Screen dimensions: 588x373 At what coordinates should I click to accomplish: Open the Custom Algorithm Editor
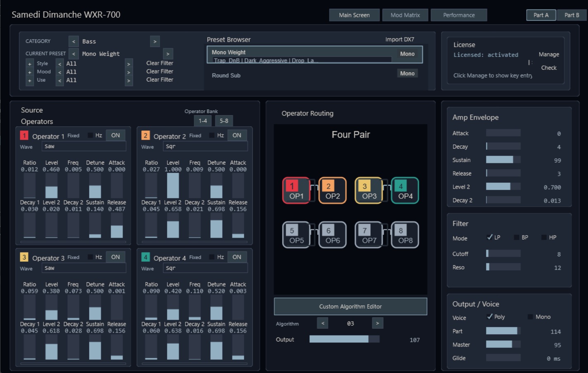coord(351,307)
